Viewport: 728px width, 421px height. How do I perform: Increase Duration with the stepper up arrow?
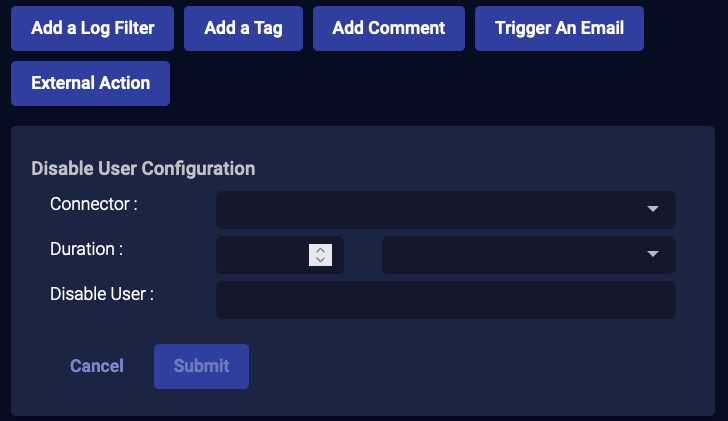point(320,250)
